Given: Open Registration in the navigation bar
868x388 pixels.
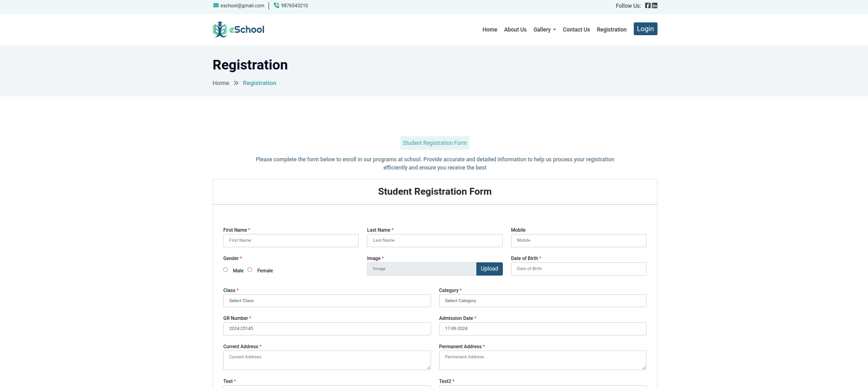Looking at the screenshot, I should coord(611,30).
